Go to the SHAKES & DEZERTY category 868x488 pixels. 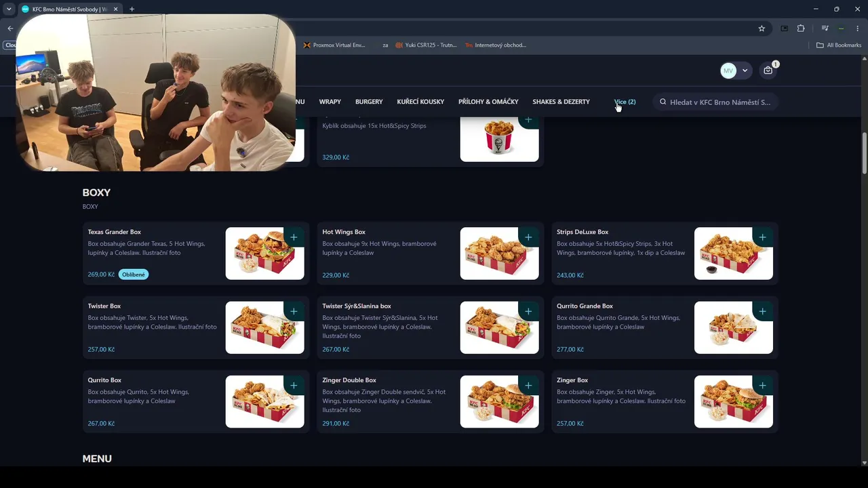[x=561, y=102]
